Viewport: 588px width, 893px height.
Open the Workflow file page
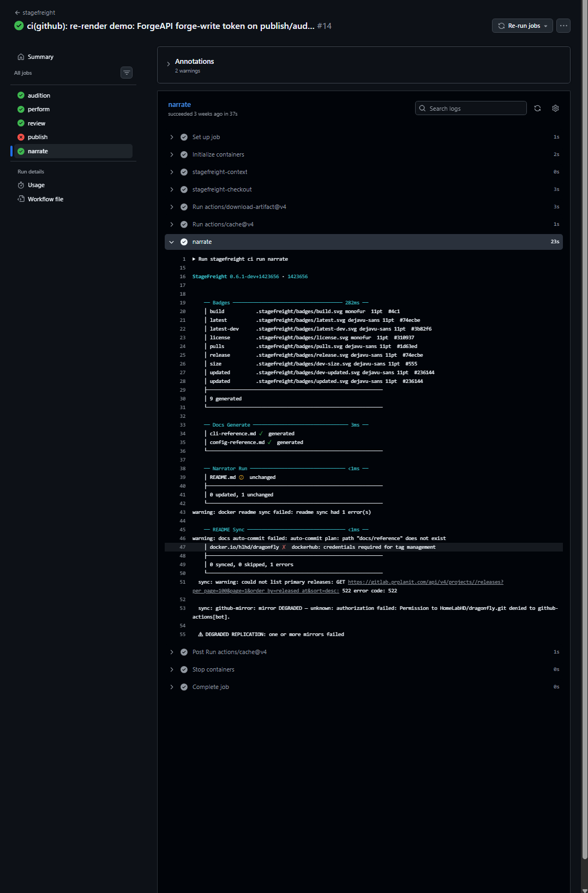(x=45, y=199)
